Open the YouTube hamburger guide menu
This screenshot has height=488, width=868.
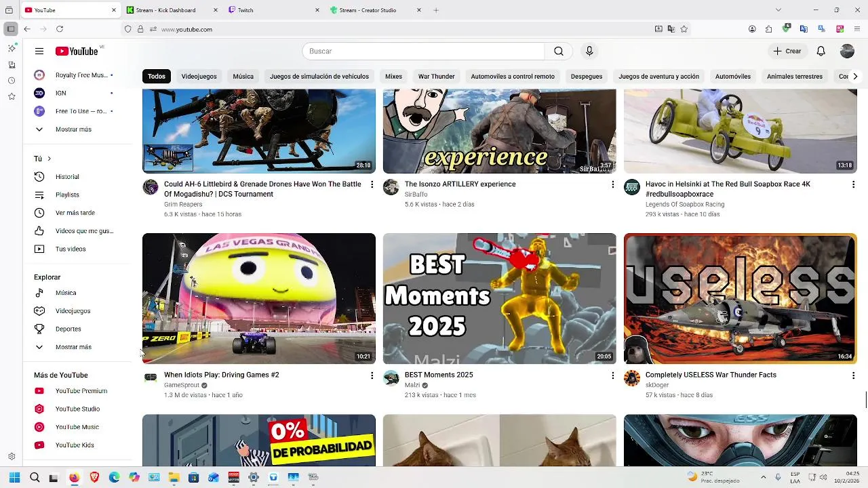[x=39, y=51]
